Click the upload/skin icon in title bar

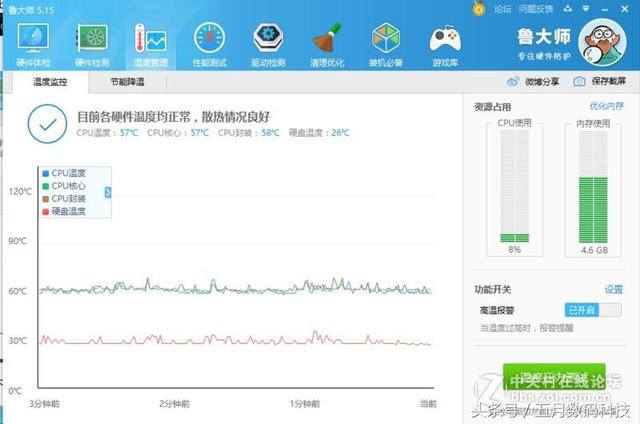click(x=568, y=8)
